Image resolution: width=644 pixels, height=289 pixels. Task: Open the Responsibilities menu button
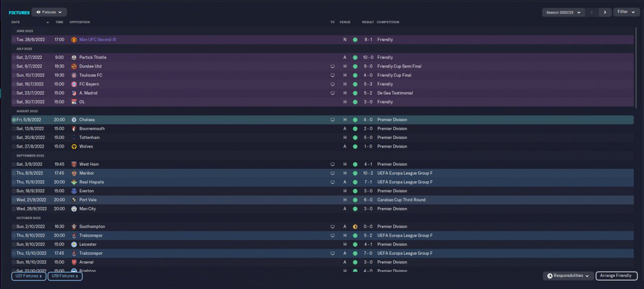(x=568, y=276)
